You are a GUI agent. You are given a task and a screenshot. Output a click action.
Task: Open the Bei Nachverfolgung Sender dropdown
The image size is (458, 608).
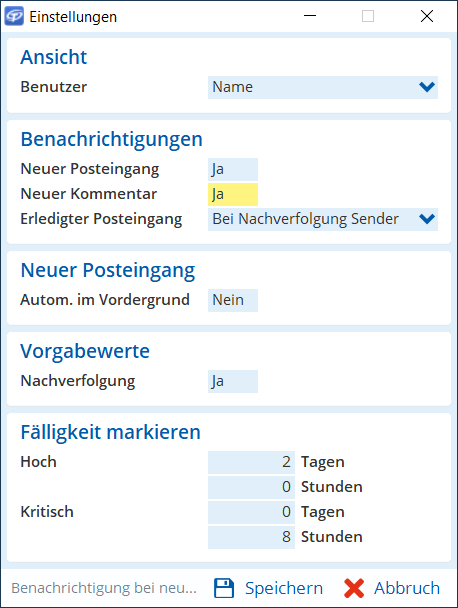[323, 219]
